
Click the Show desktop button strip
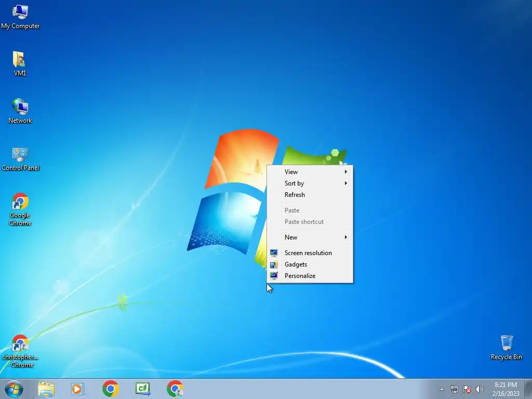click(528, 389)
